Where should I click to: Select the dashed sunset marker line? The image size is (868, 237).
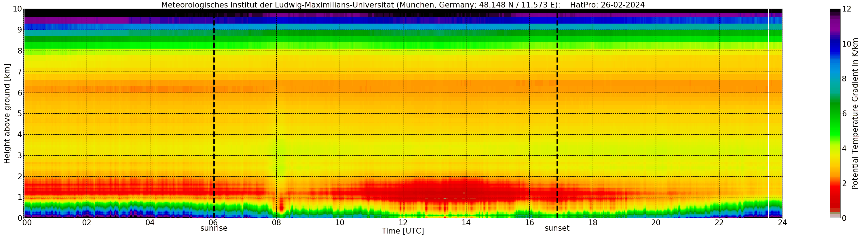pyautogui.click(x=557, y=113)
